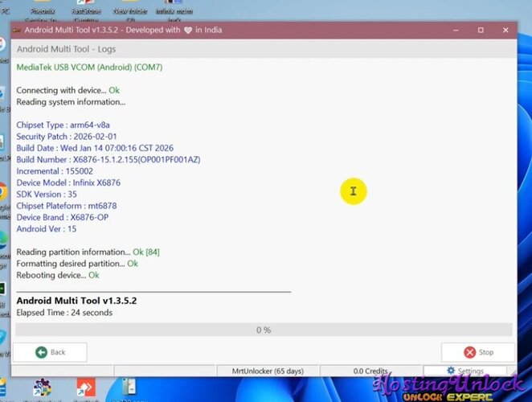Open the Phoenix Service desktop shortcut

pyautogui.click(x=44, y=10)
